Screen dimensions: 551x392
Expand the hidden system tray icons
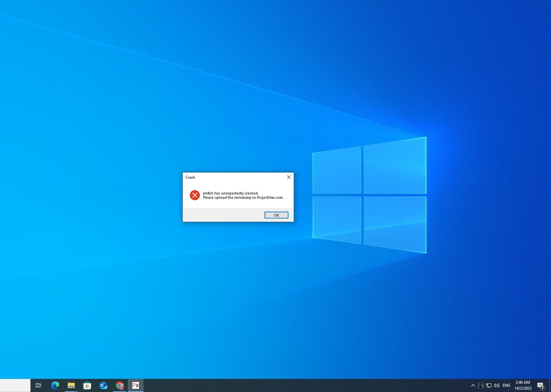point(473,385)
